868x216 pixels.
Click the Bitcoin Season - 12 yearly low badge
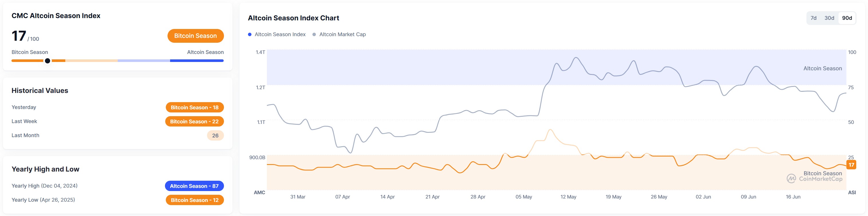coord(194,200)
